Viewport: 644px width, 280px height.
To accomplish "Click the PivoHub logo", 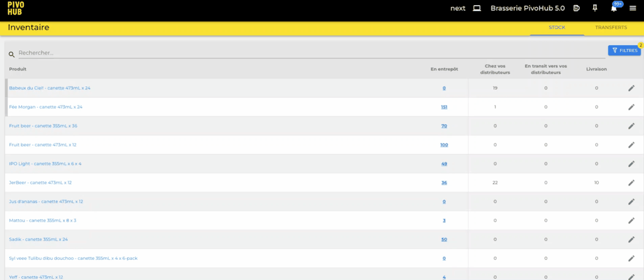I will point(16,8).
